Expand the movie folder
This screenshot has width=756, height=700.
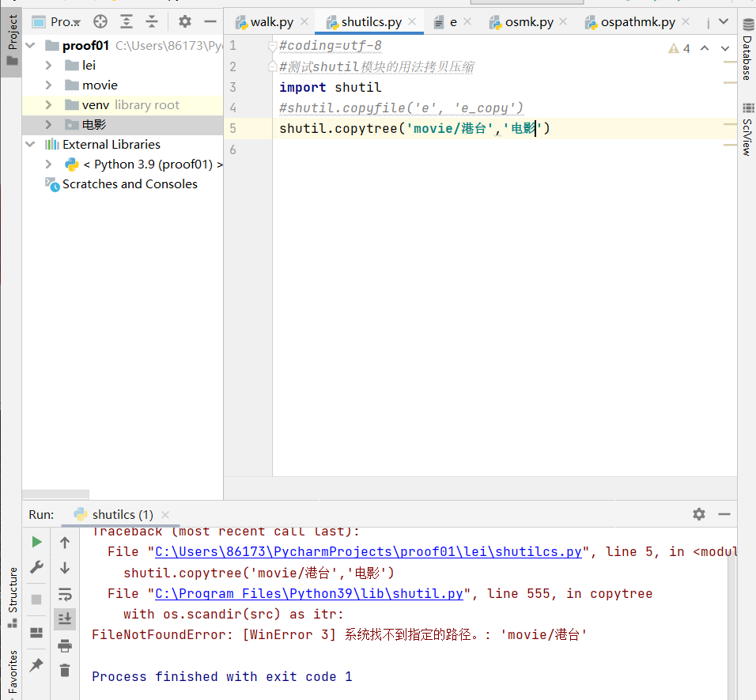48,85
